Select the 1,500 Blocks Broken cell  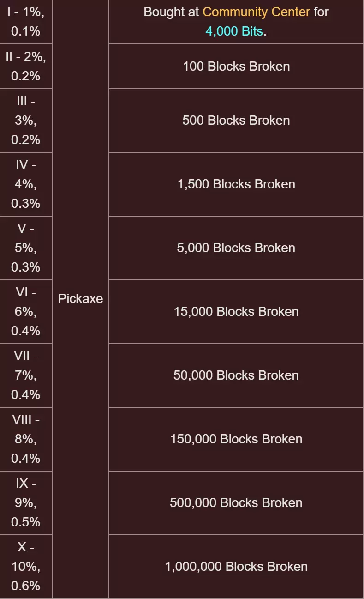[236, 184]
